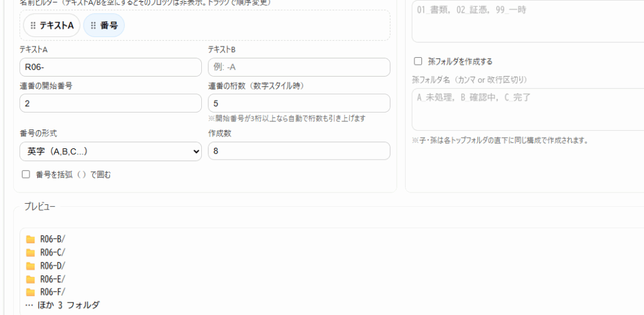Click folder icon beside R06-B/

(30, 240)
